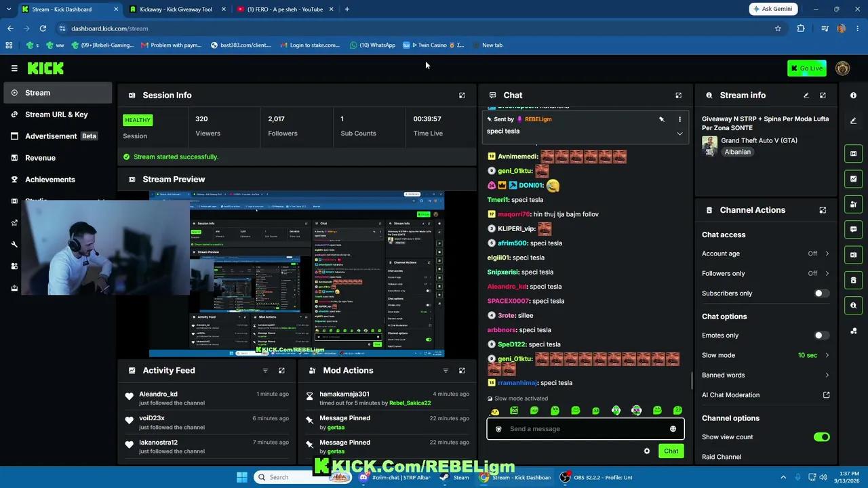Open the WhatsApp bookmark
868x488 pixels.
tap(372, 45)
